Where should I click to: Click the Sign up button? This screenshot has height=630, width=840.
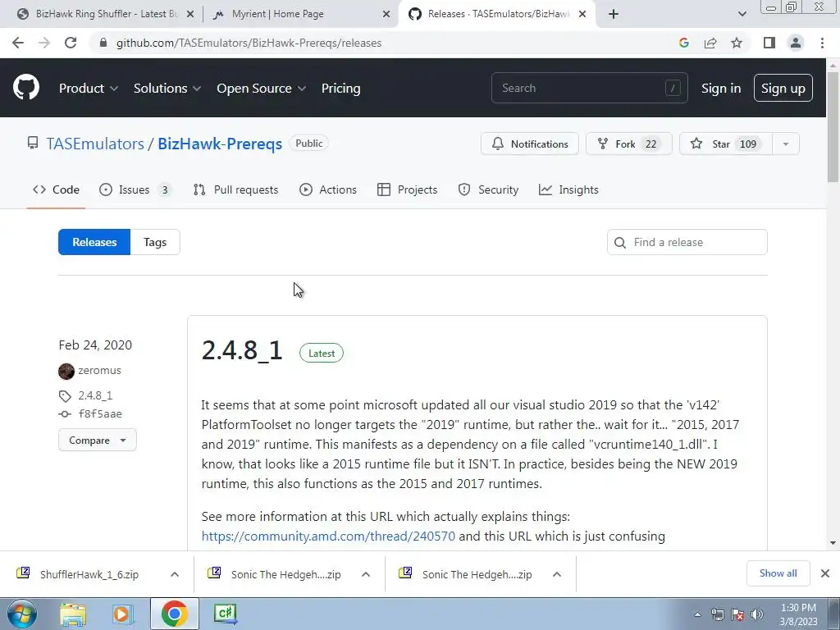click(x=783, y=88)
